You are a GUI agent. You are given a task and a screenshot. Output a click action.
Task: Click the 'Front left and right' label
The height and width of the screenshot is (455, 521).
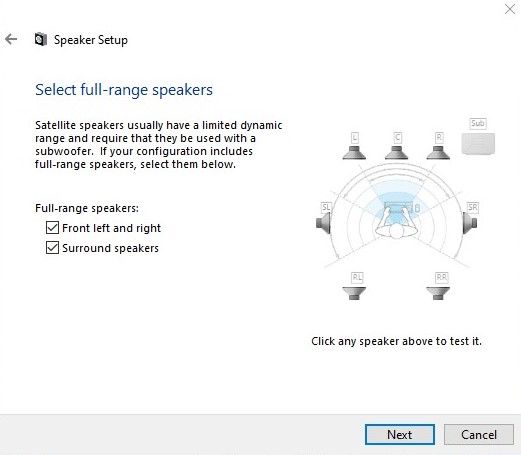tap(111, 228)
